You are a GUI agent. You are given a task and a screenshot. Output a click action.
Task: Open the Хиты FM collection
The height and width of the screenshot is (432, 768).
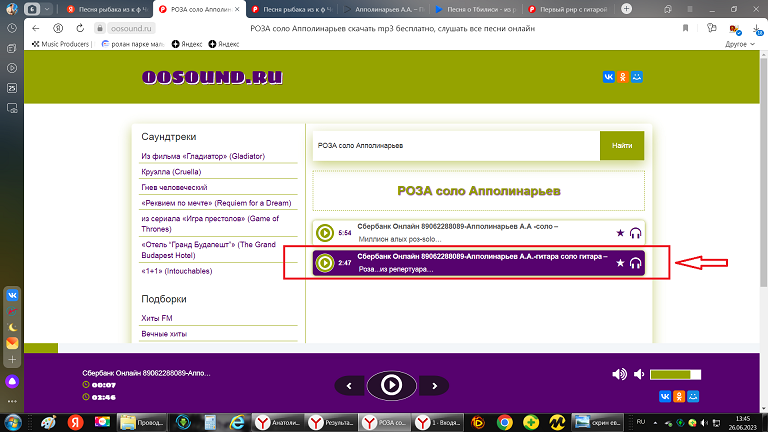(x=157, y=318)
